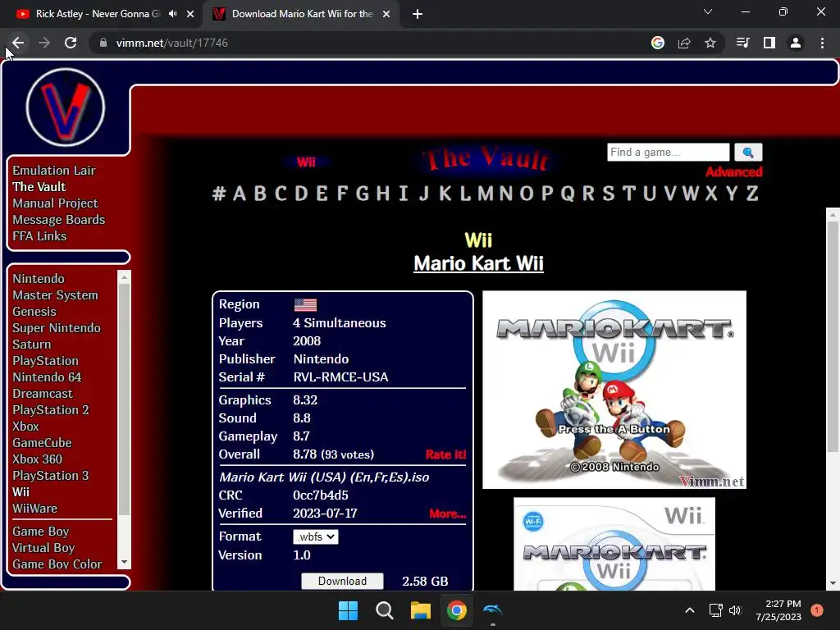Viewport: 840px width, 630px height.
Task: Show hidden system tray icons
Action: tap(690, 610)
